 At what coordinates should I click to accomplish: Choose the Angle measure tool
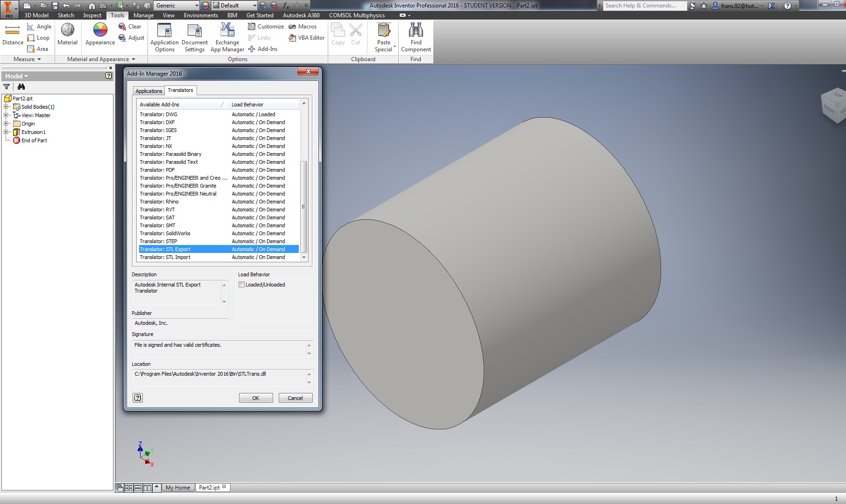(39, 27)
